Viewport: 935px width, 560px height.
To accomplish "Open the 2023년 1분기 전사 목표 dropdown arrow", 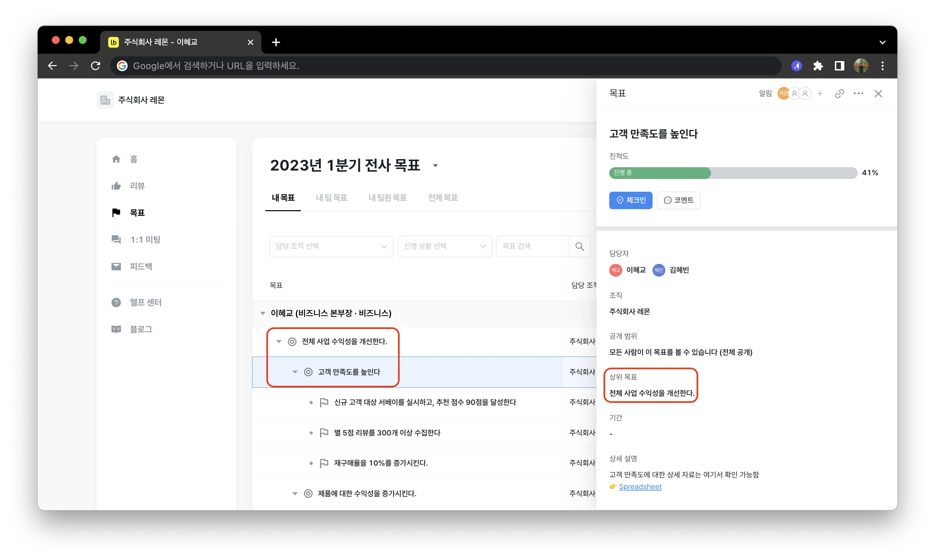I will (435, 166).
